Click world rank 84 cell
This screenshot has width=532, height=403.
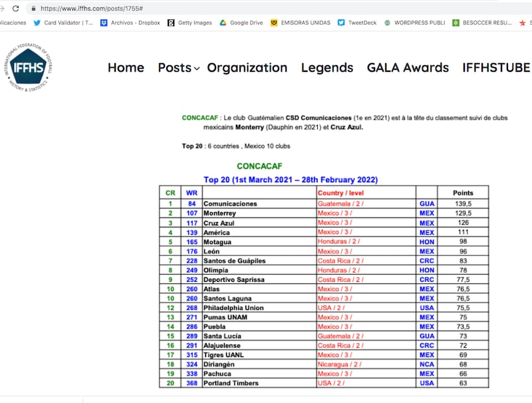[192, 203]
